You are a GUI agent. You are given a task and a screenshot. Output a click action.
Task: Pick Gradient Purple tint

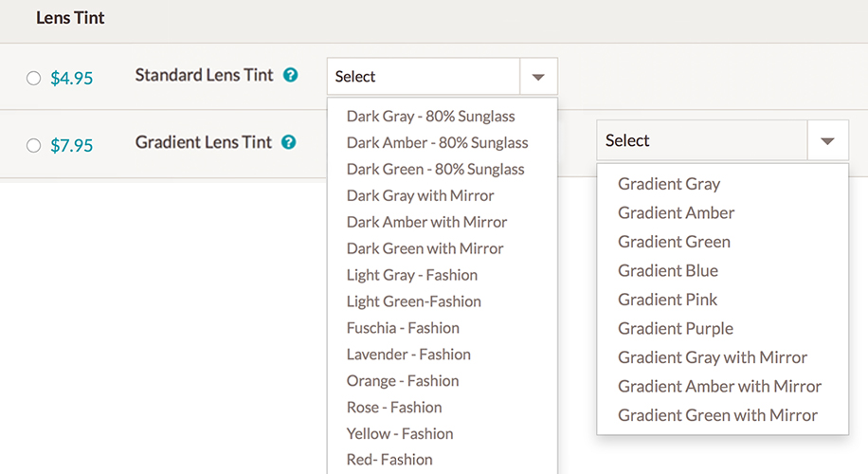click(676, 329)
